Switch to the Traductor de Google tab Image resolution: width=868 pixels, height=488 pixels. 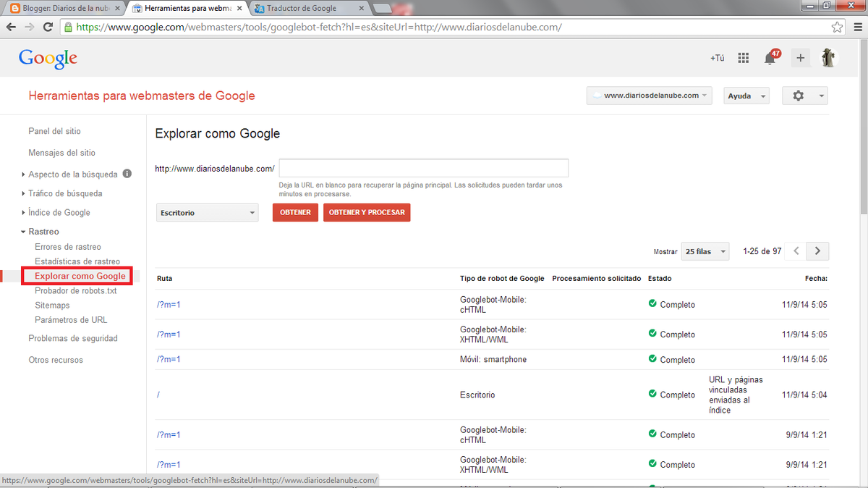(307, 8)
